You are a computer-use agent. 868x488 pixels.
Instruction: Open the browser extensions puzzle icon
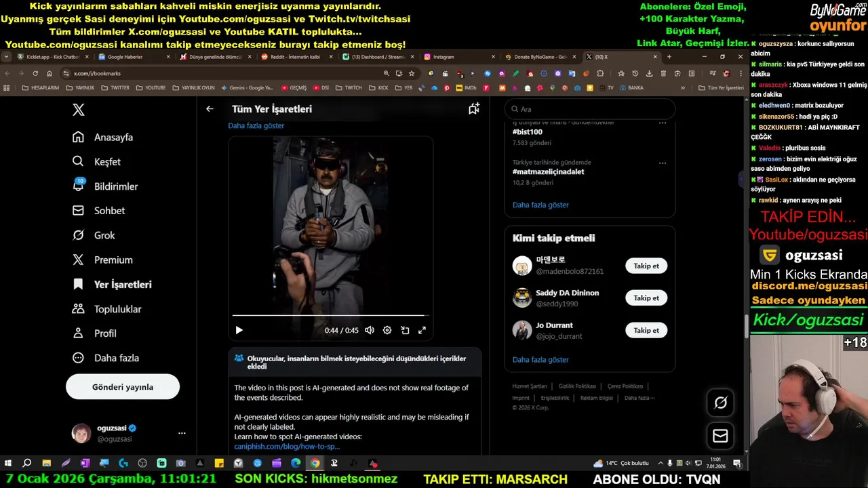pyautogui.click(x=600, y=73)
